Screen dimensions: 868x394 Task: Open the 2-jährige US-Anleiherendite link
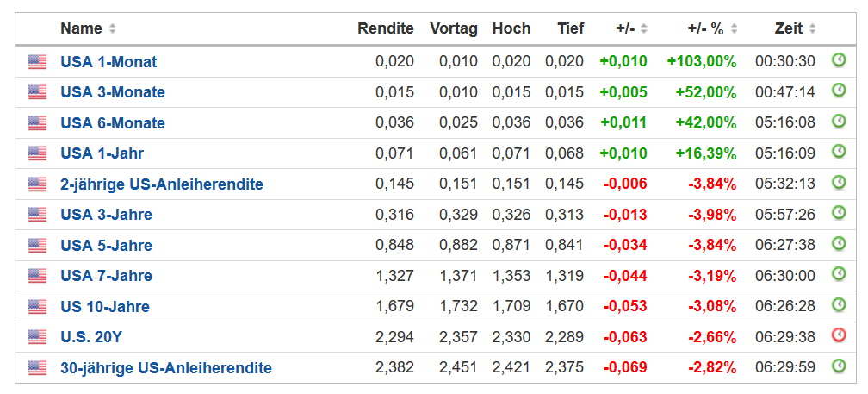point(162,184)
